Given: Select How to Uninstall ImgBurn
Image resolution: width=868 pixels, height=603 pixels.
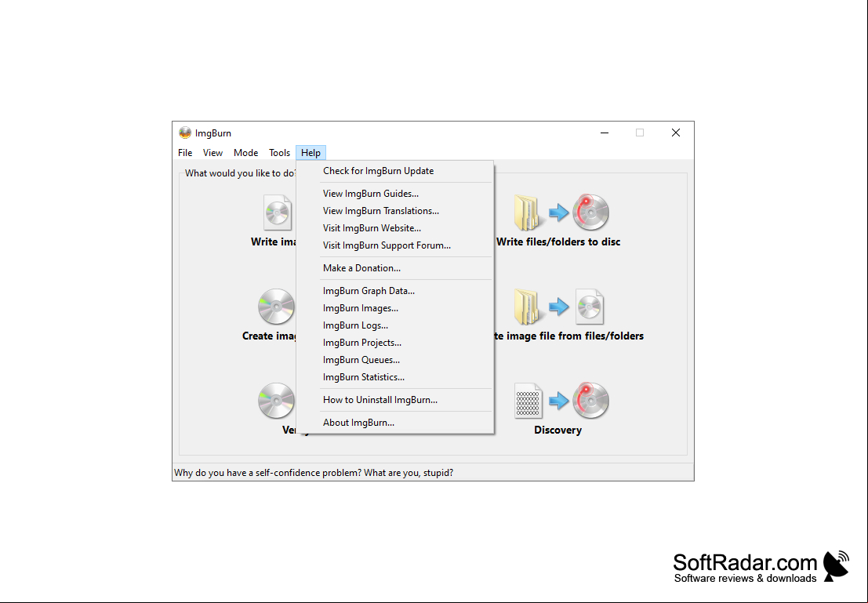Looking at the screenshot, I should coord(394,400).
